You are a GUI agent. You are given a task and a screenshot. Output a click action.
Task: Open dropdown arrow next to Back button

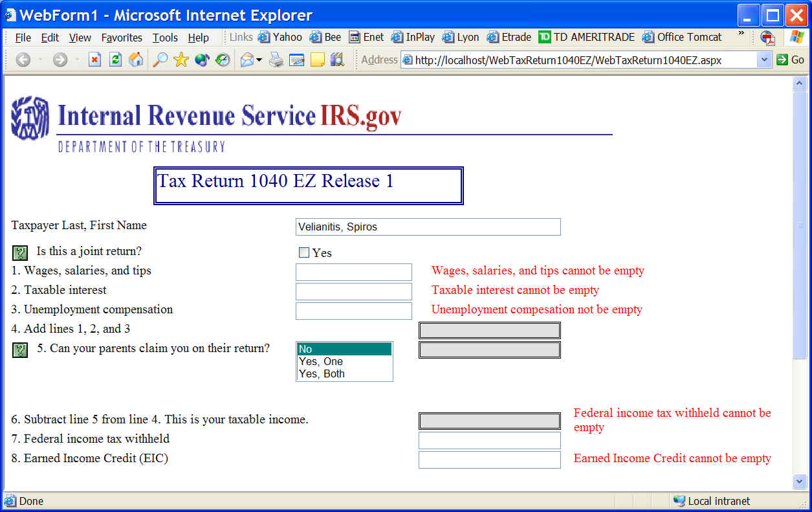pos(40,60)
